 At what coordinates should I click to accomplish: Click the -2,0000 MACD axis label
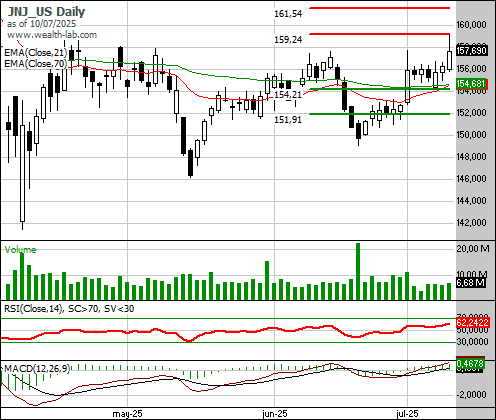(x=472, y=395)
